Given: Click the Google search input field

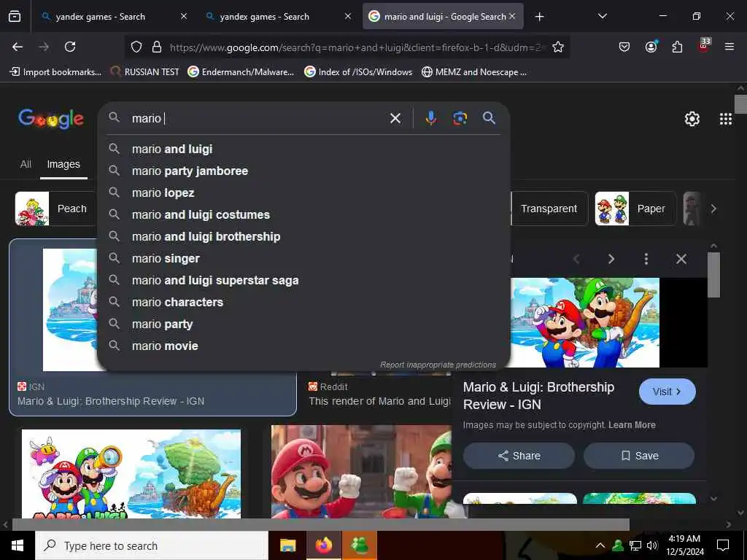Looking at the screenshot, I should [x=258, y=118].
